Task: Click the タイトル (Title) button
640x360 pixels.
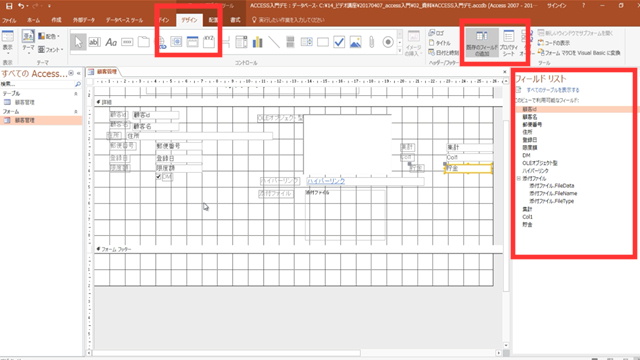Action: click(x=440, y=43)
